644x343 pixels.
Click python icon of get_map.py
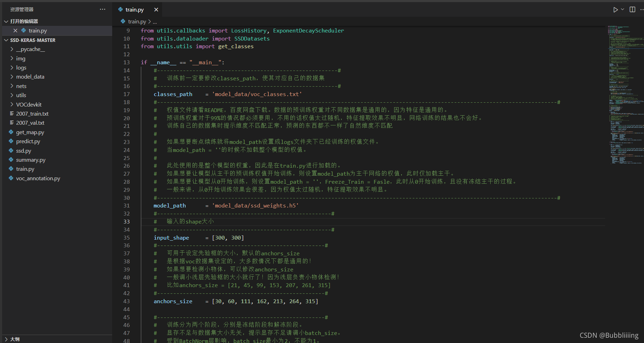pyautogui.click(x=11, y=132)
